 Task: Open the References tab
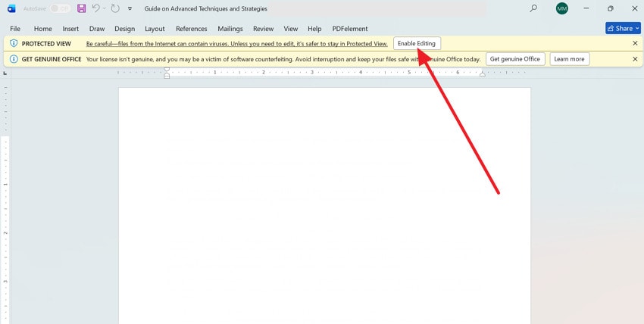tap(192, 29)
